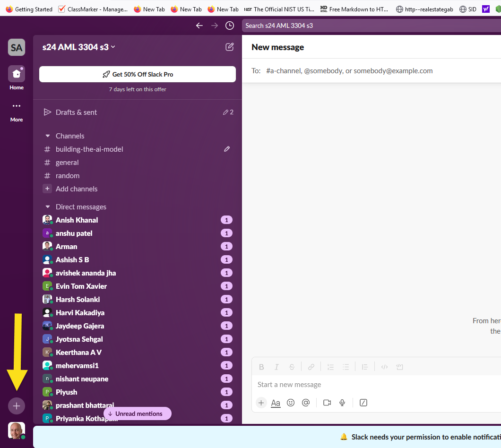Record an audio clip with the microphone
The width and height of the screenshot is (501, 448).
pos(342,403)
